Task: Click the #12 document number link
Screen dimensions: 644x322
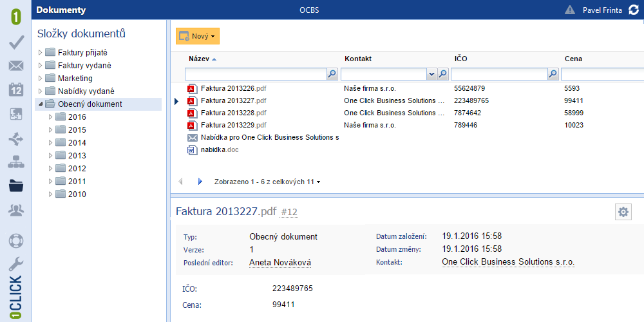Action: 289,213
